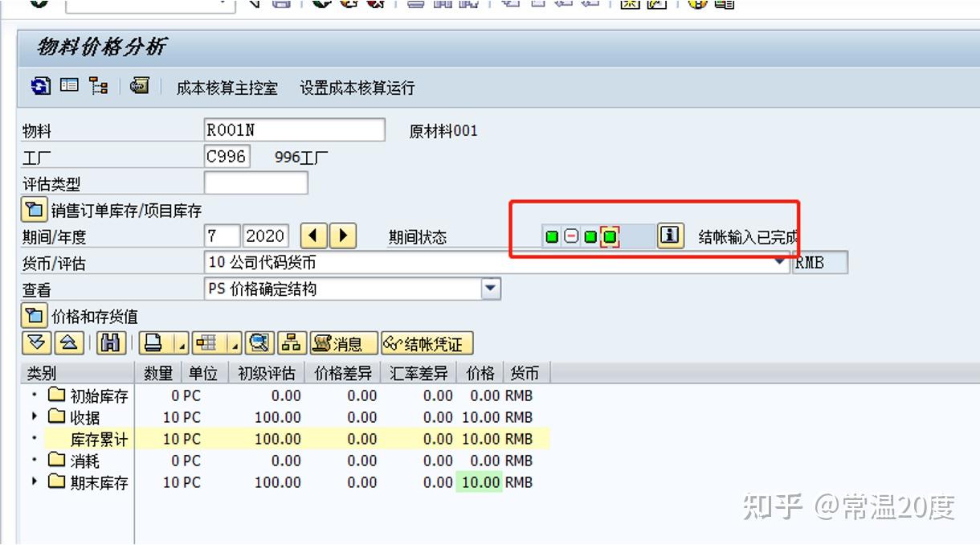Open 成本核算主控室 from the toolbar

click(226, 88)
